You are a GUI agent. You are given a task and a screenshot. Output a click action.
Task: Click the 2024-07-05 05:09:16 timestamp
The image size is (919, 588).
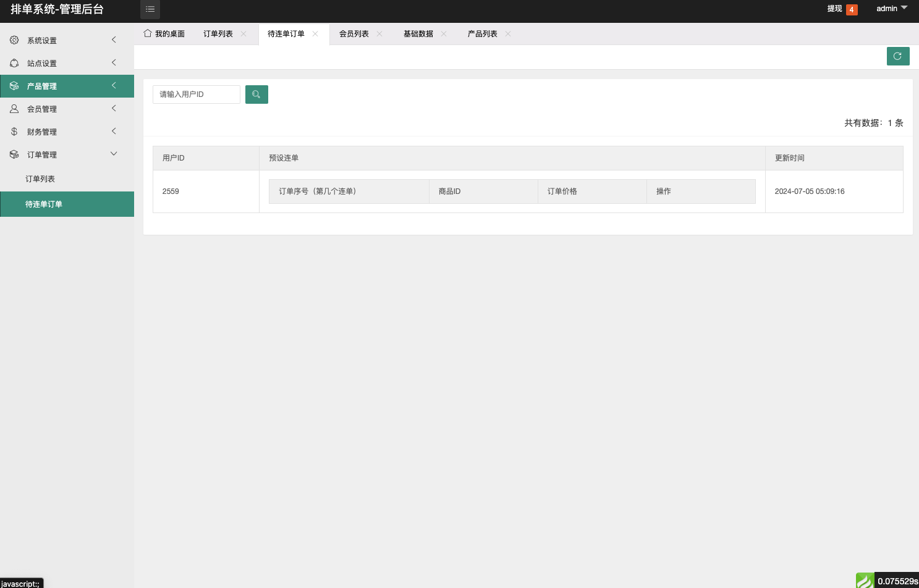pyautogui.click(x=810, y=191)
